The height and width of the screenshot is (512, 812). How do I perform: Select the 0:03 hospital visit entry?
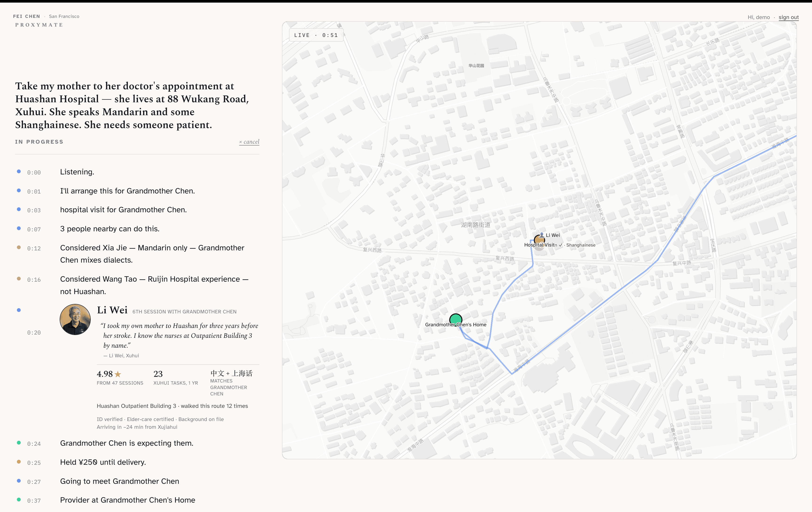[x=137, y=210]
